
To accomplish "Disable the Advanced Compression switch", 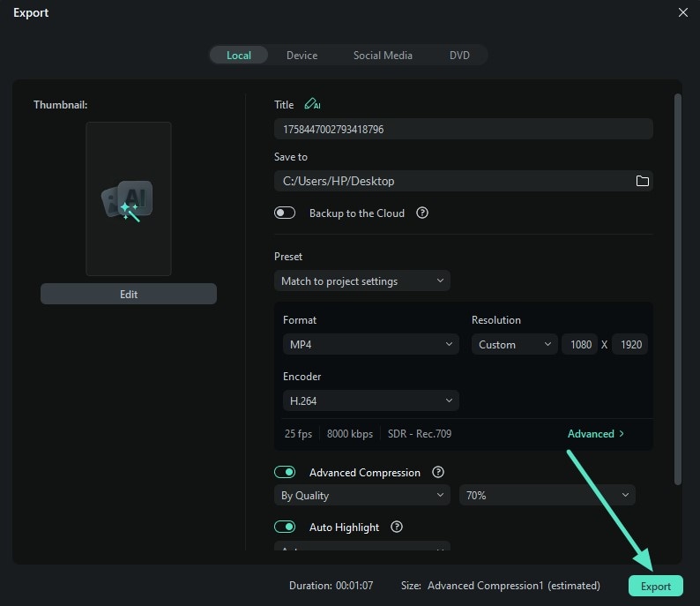I will tap(285, 472).
